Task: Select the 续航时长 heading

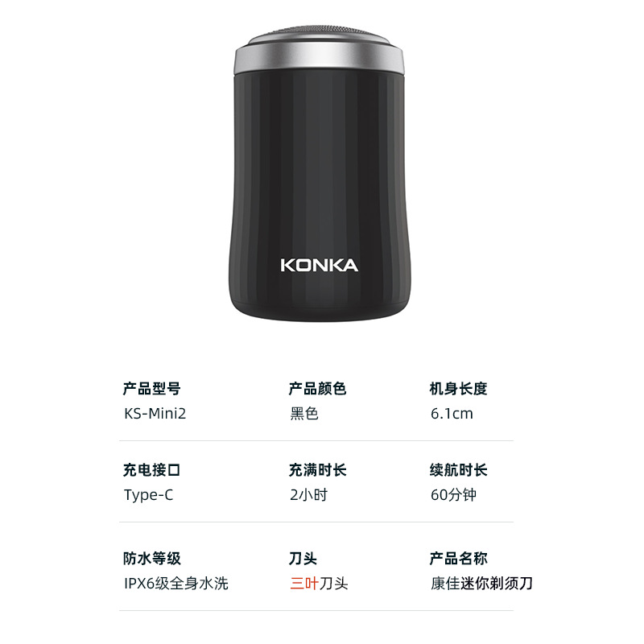Action: click(458, 470)
